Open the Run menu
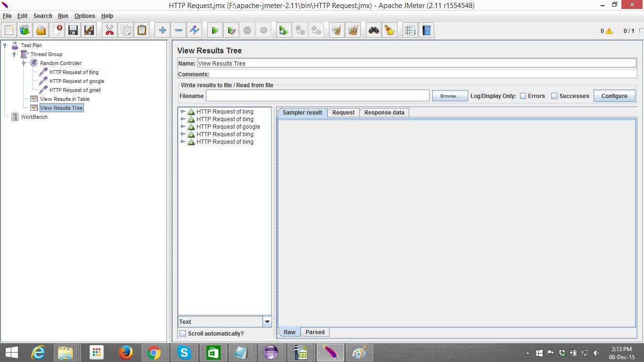 click(63, 16)
